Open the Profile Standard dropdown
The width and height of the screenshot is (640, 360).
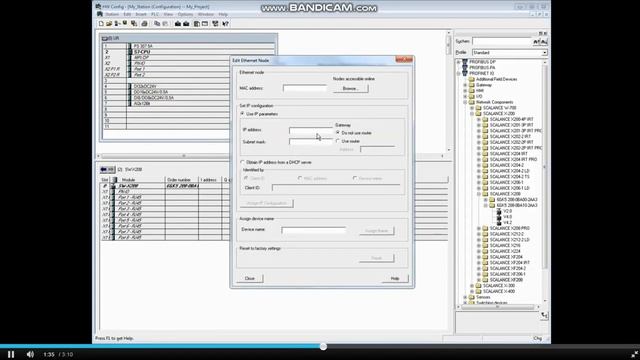coord(544,53)
